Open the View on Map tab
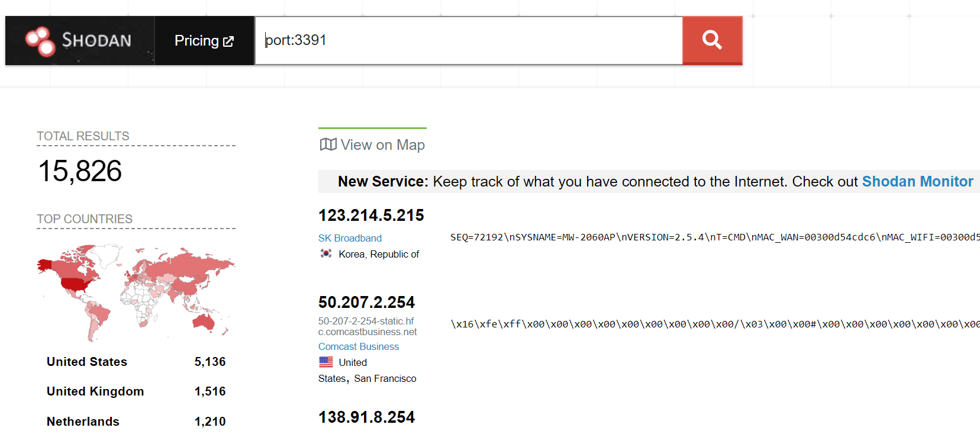The width and height of the screenshot is (980, 434). (x=372, y=144)
